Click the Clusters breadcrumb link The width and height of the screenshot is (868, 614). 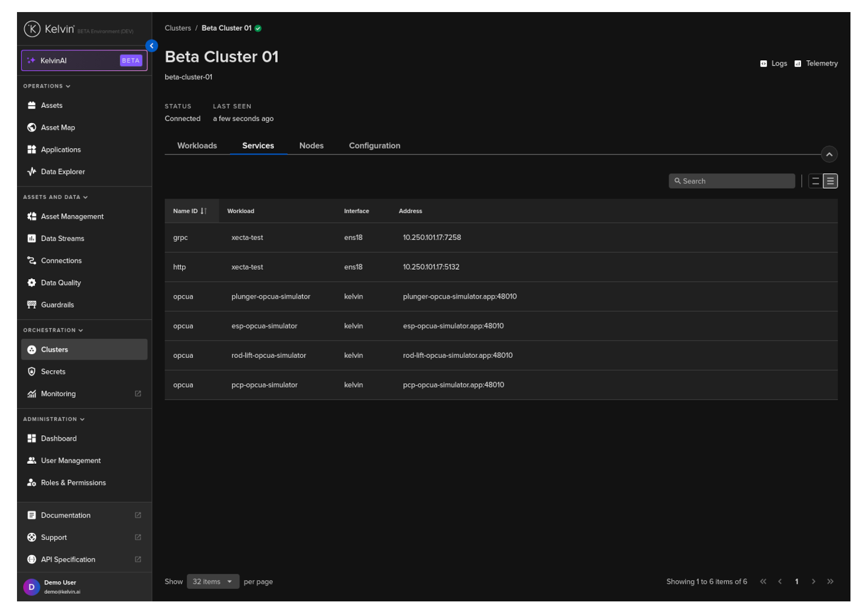(x=178, y=28)
